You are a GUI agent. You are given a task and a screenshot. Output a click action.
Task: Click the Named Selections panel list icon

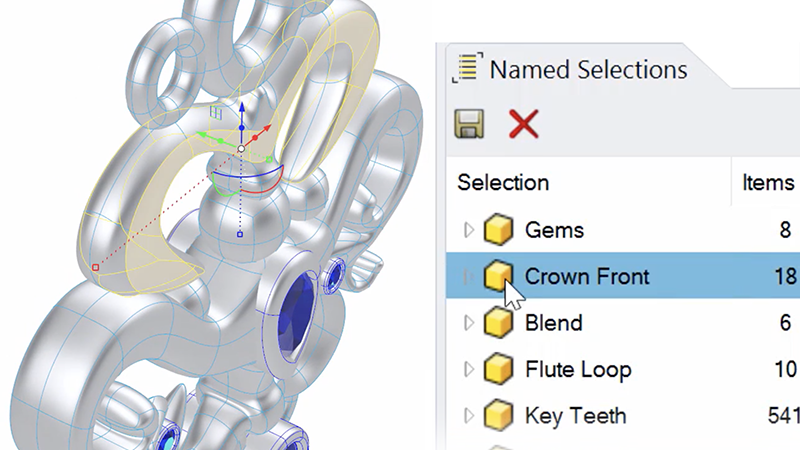(465, 69)
